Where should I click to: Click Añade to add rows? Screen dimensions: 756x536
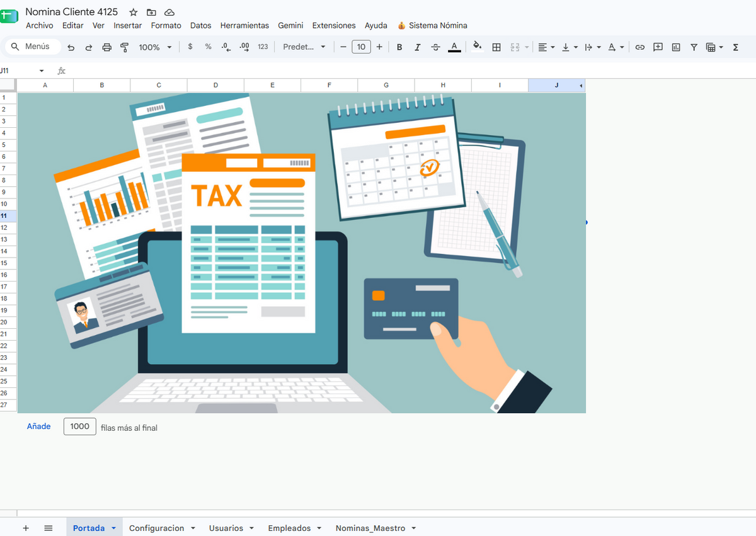click(38, 426)
